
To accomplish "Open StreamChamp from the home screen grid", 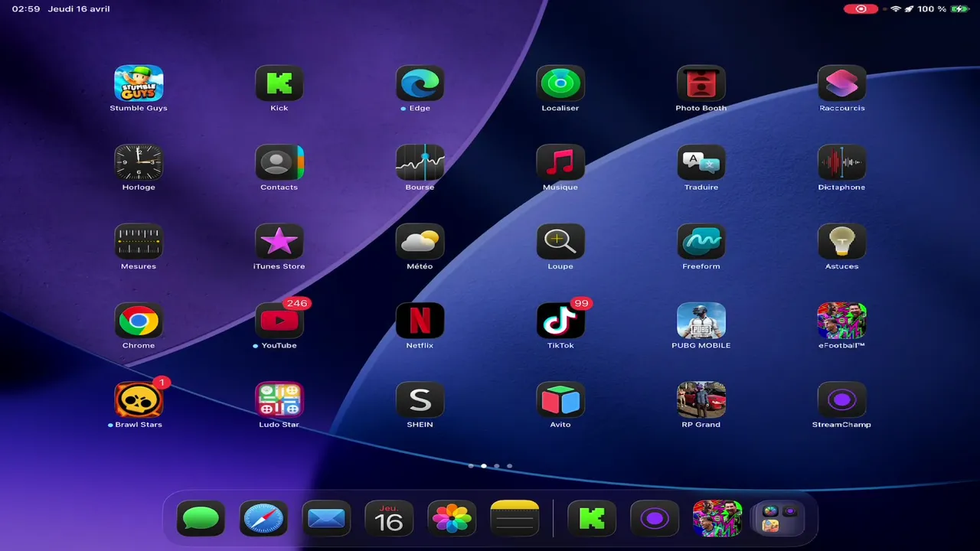I will click(x=842, y=399).
